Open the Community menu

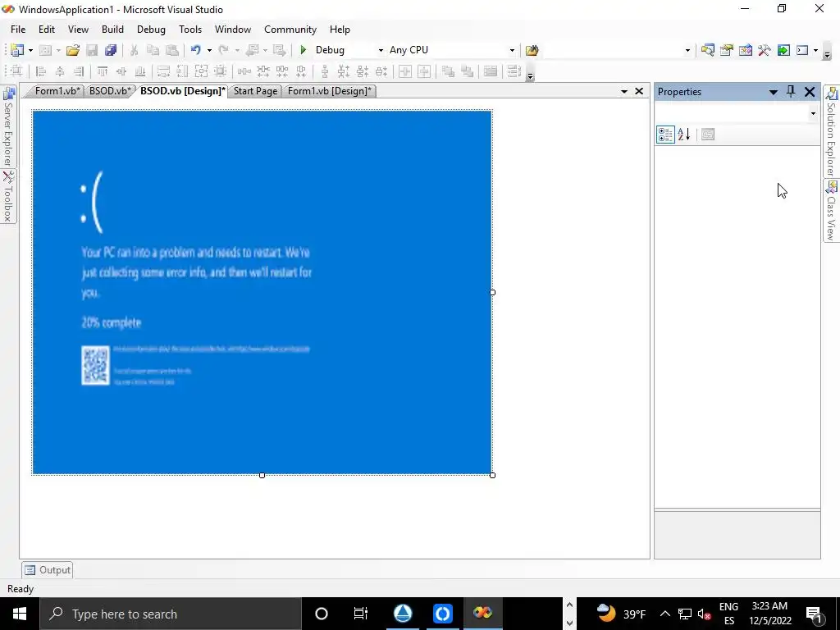click(290, 30)
